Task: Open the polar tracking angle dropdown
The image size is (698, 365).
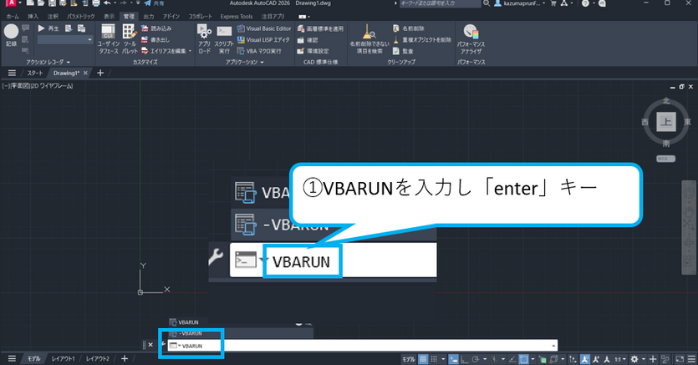Action: click(x=484, y=359)
